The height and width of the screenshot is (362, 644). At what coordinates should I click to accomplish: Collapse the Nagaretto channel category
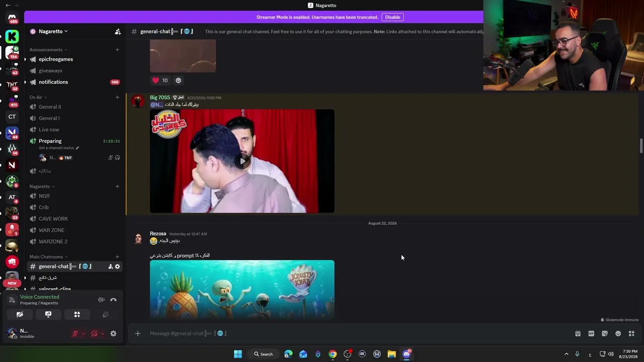point(42,187)
